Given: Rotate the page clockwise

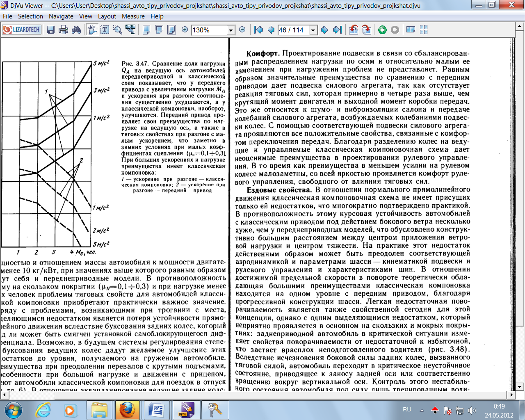Looking at the screenshot, I should tap(367, 30).
